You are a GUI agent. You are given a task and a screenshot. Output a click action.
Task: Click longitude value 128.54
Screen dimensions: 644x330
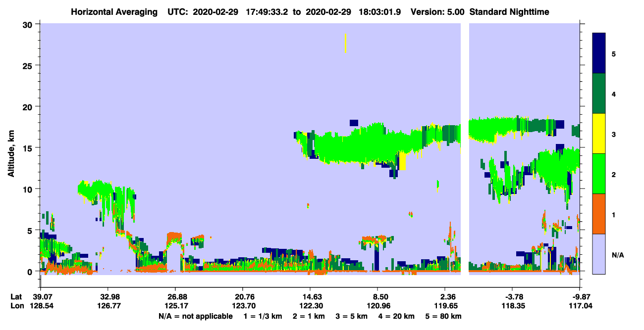(41, 306)
